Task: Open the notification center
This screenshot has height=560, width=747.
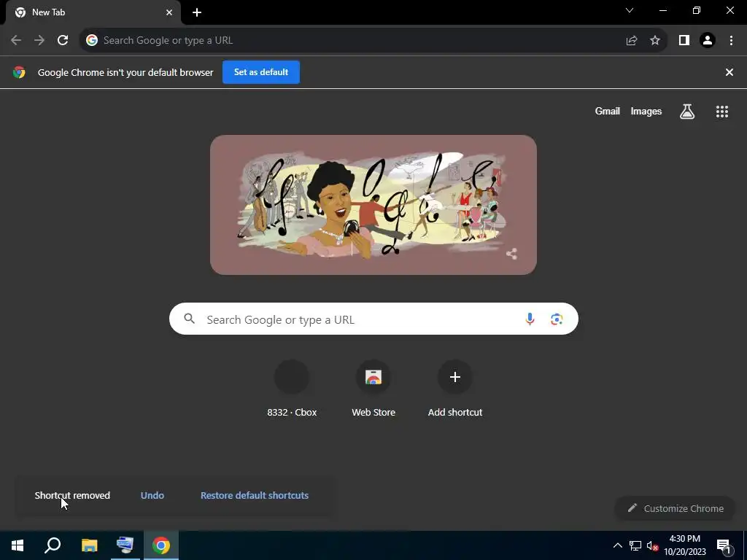Action: pyautogui.click(x=724, y=546)
